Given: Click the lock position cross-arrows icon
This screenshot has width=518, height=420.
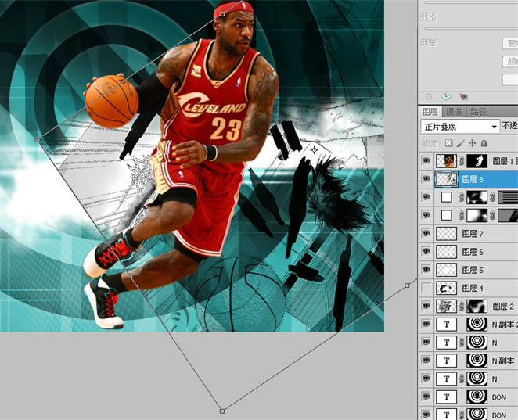Looking at the screenshot, I should click(x=472, y=143).
